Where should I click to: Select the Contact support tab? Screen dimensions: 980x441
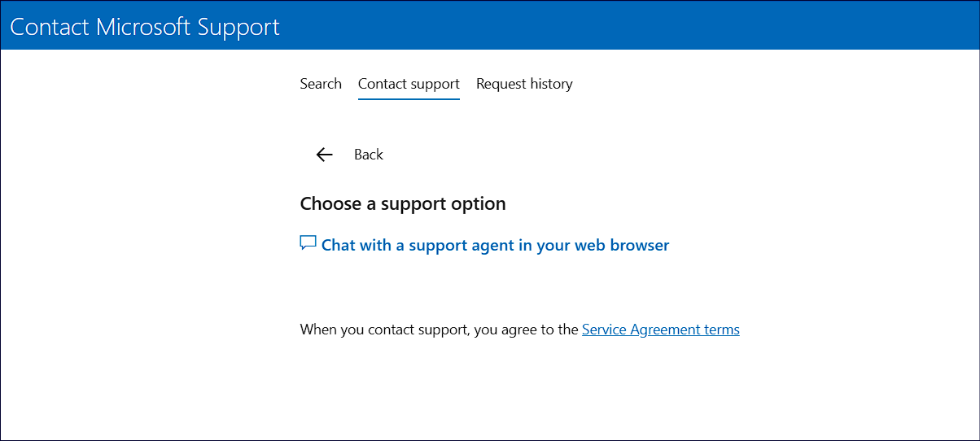(409, 84)
